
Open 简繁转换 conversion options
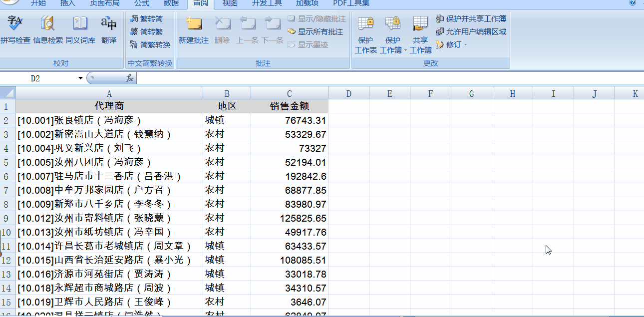(150, 44)
